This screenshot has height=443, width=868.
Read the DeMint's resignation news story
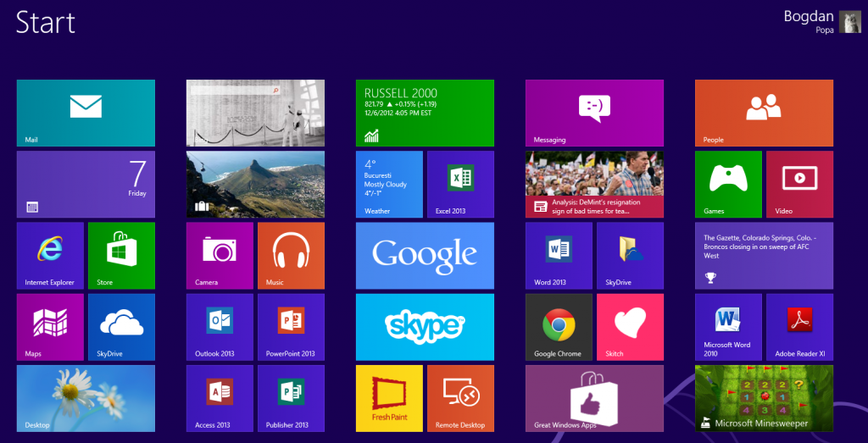(x=594, y=184)
